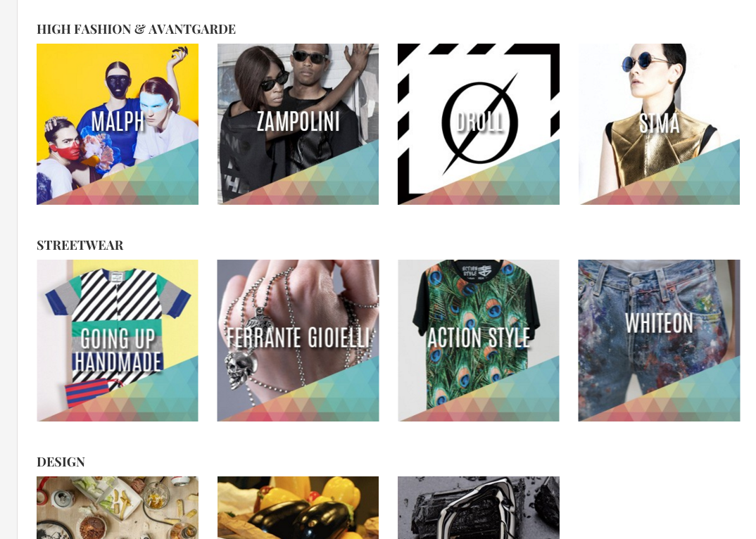Screen dimensions: 756x539
Task: Select the Action Style peacock shirt tile
Action: click(x=478, y=341)
